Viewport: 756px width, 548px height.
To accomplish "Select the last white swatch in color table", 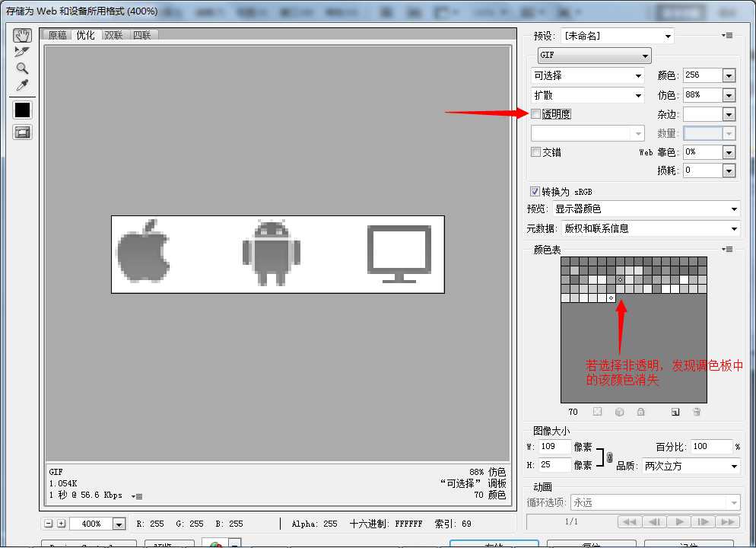I will pyautogui.click(x=611, y=298).
